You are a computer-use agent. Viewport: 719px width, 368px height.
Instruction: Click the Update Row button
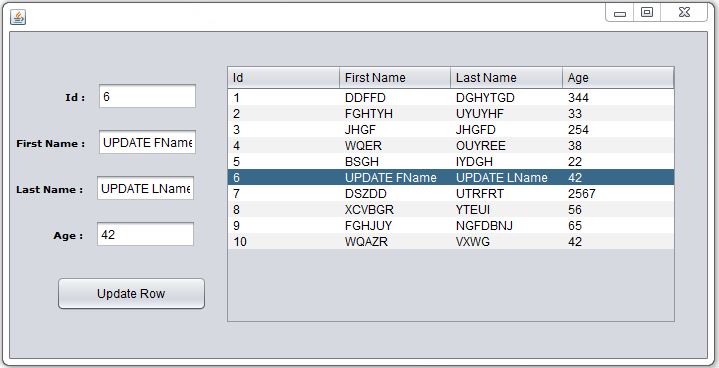131,293
